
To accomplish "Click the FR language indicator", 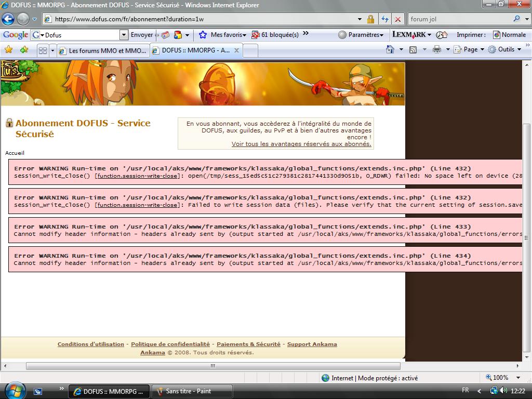I will click(465, 390).
